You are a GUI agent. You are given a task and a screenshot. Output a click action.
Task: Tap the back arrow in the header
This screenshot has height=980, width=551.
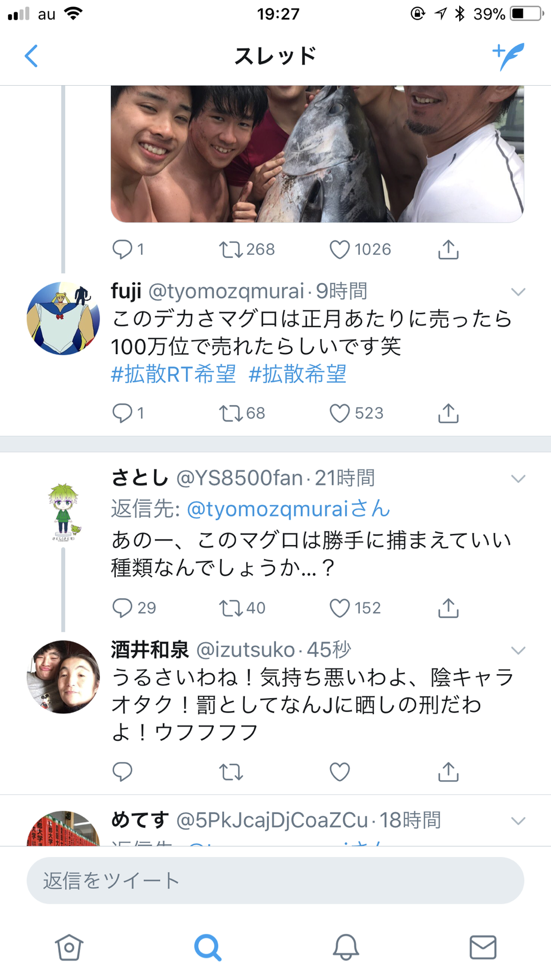pyautogui.click(x=31, y=56)
